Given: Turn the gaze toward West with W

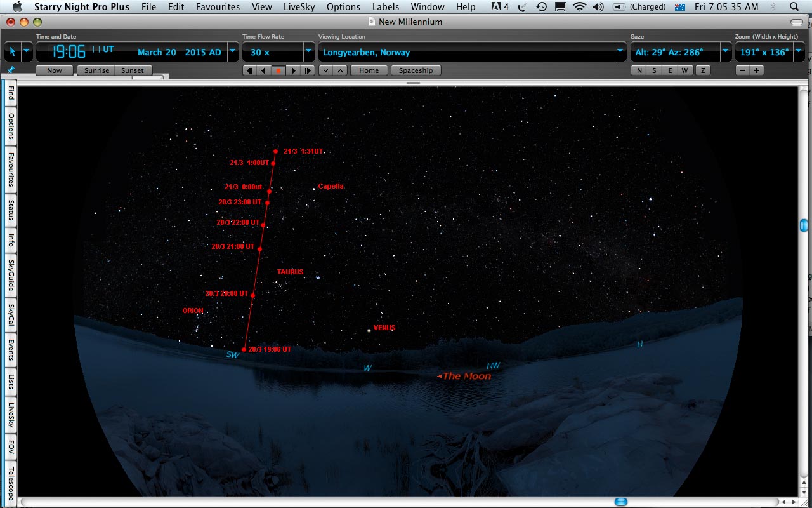Looking at the screenshot, I should click(x=685, y=70).
